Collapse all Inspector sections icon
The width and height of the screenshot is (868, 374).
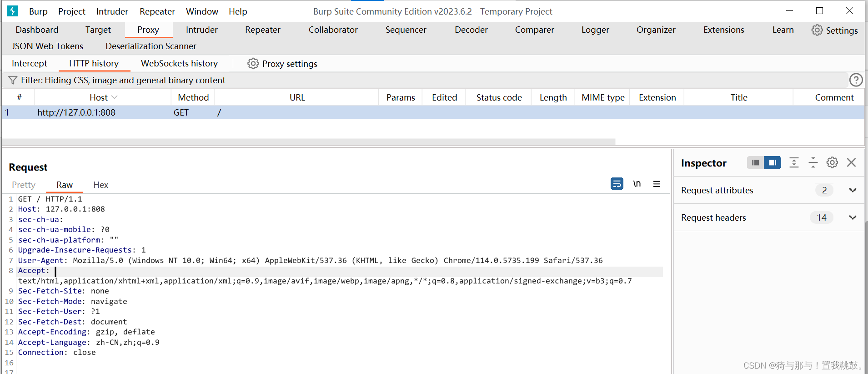813,162
